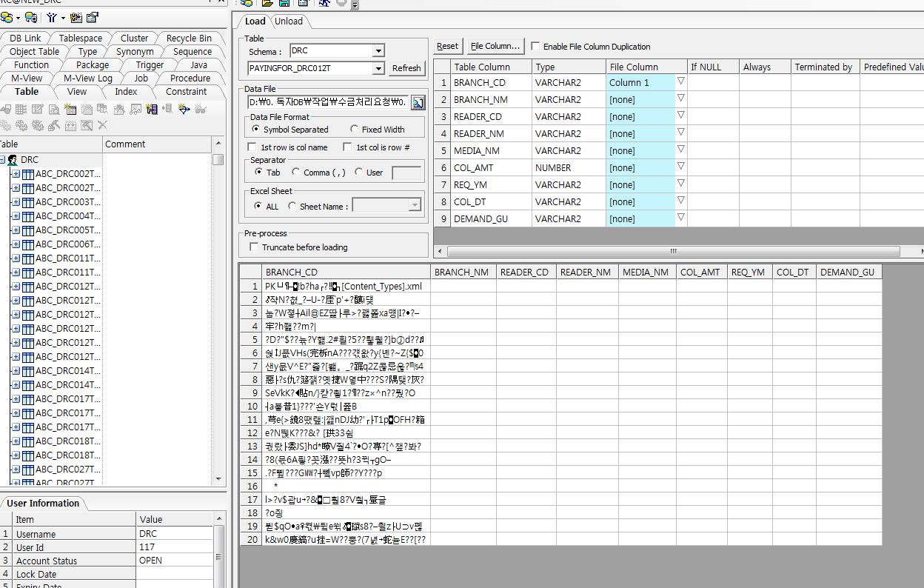The height and width of the screenshot is (588, 924).
Task: Click the table icon beside ABC_DRC004T
Action: point(29,216)
